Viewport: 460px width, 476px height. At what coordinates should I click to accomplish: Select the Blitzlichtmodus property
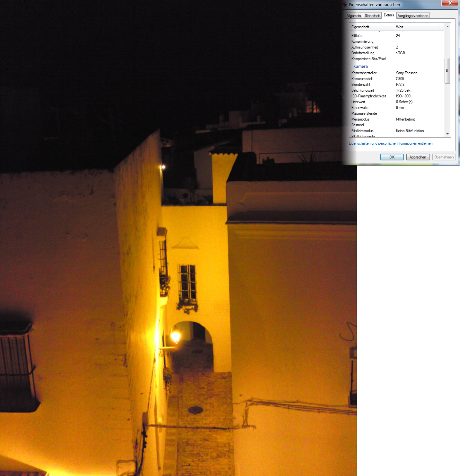pyautogui.click(x=362, y=131)
